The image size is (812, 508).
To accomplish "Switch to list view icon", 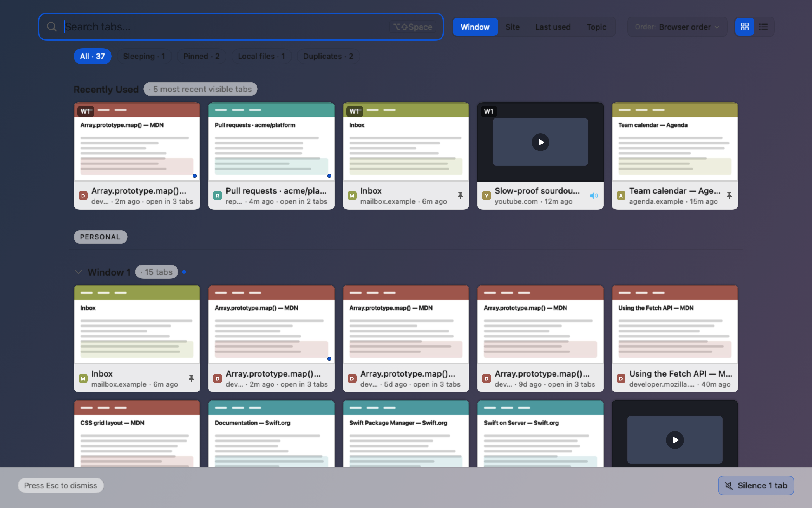I will pyautogui.click(x=763, y=27).
